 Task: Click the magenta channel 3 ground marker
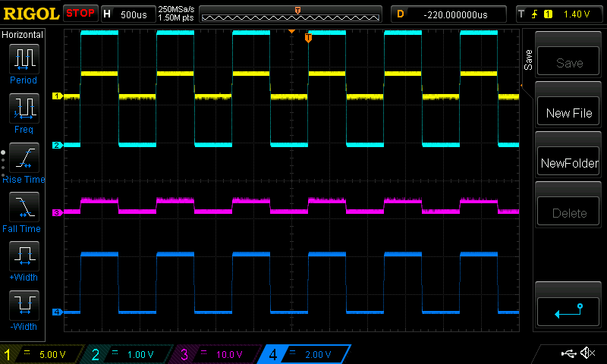tap(58, 213)
